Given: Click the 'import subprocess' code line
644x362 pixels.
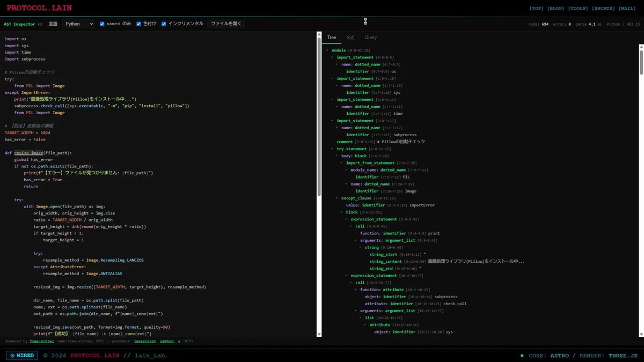Looking at the screenshot, I should [x=25, y=59].
